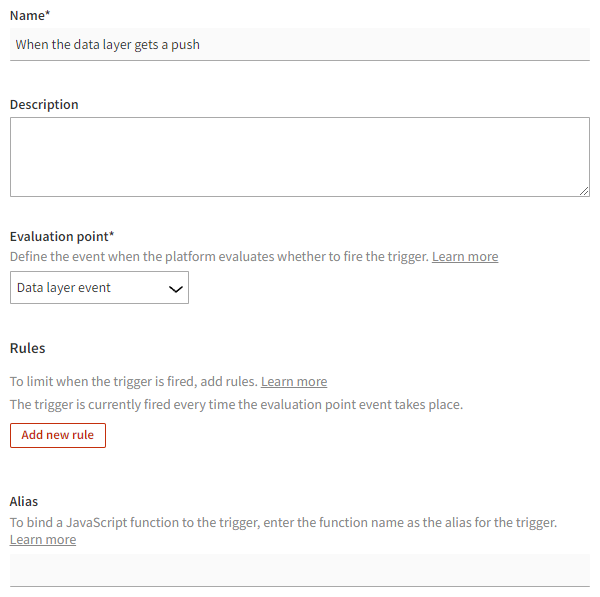Click the Name field label
The width and height of the screenshot is (600, 597).
coord(30,16)
